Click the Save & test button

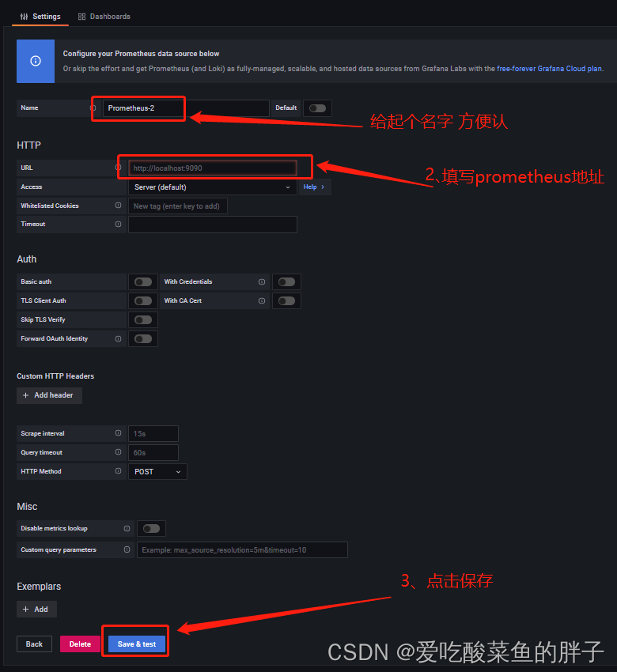(137, 644)
